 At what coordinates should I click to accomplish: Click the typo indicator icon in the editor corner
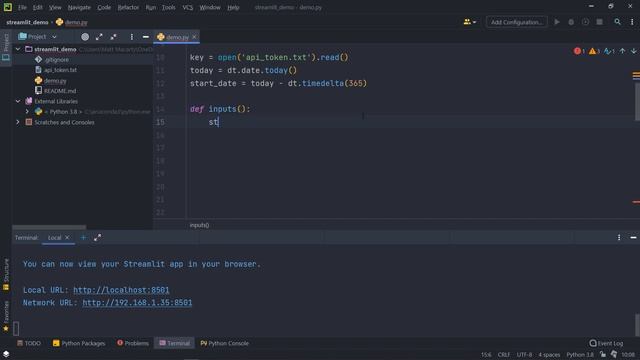(609, 51)
